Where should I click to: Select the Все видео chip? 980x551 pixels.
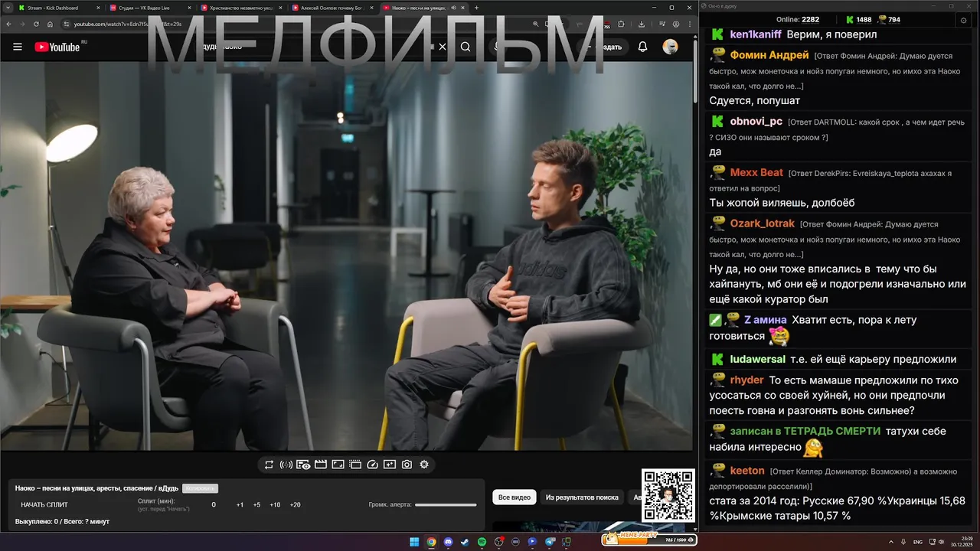coord(514,497)
